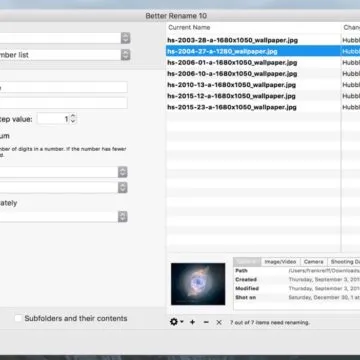The image size is (360, 360).
Task: Open the gear actions menu below file list
Action: [x=176, y=322]
